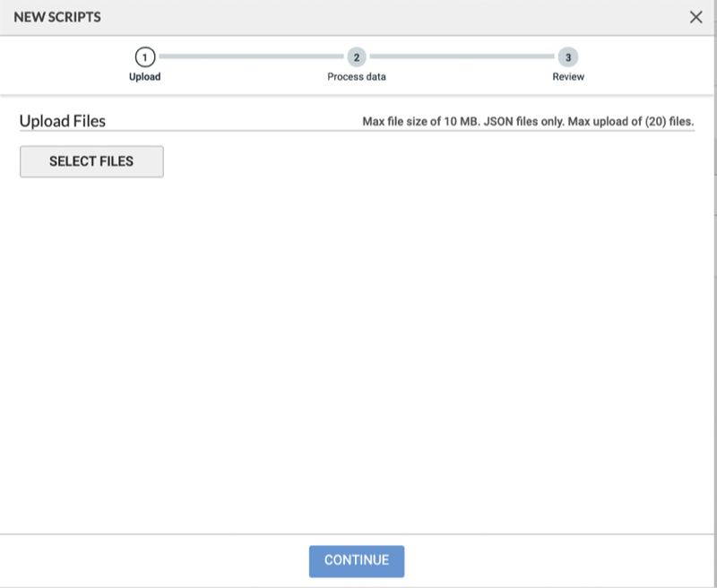This screenshot has width=717, height=588.
Task: Click the Upload step label
Action: tap(145, 77)
